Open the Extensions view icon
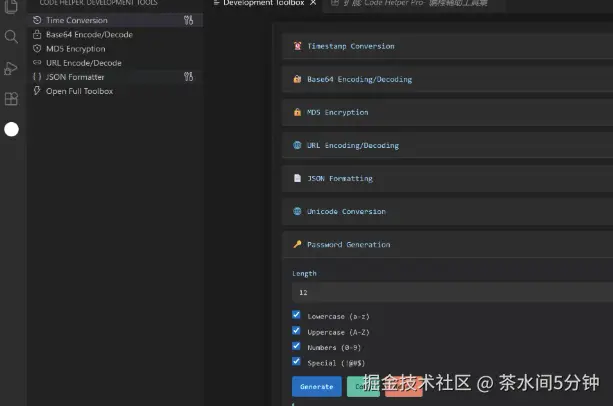This screenshot has height=406, width=613. click(x=11, y=99)
